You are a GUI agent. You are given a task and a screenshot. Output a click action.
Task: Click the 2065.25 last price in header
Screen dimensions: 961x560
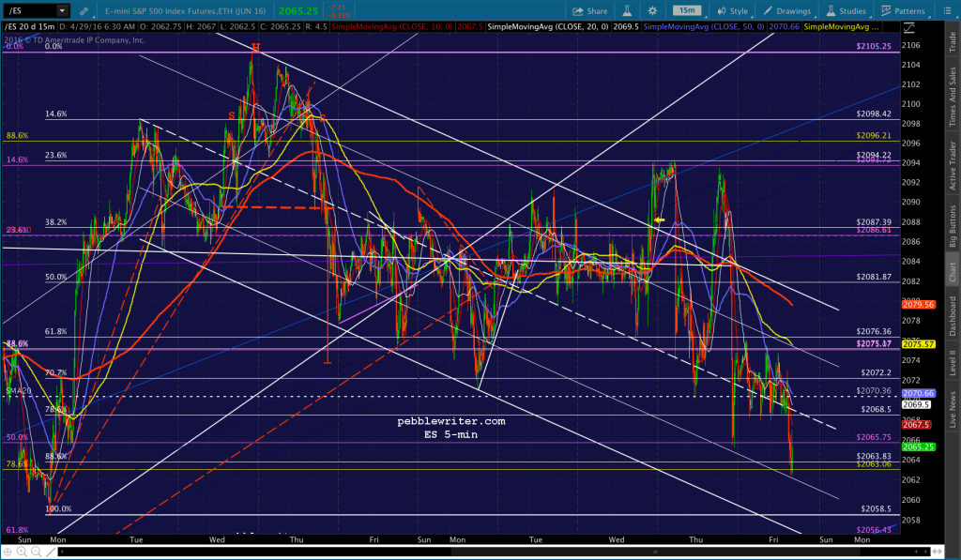click(298, 11)
